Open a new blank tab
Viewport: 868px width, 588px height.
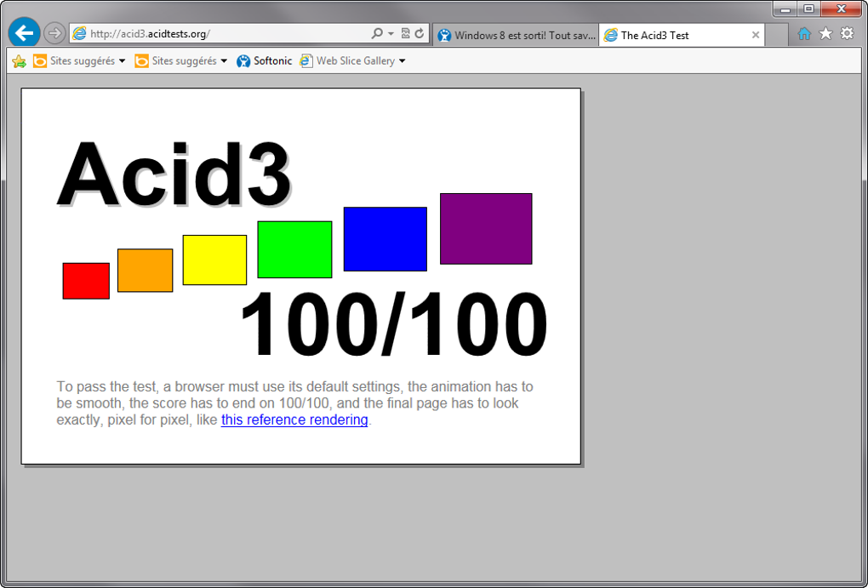777,36
